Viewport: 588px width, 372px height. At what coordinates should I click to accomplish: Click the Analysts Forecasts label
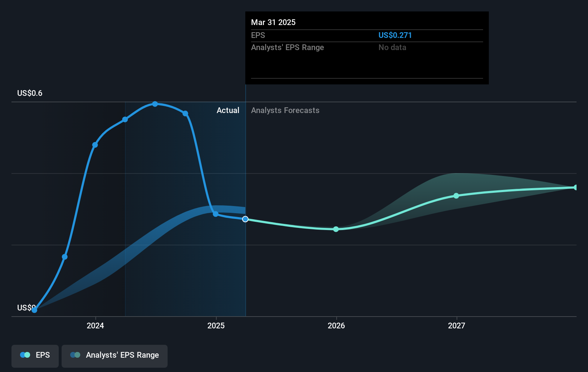coord(285,110)
